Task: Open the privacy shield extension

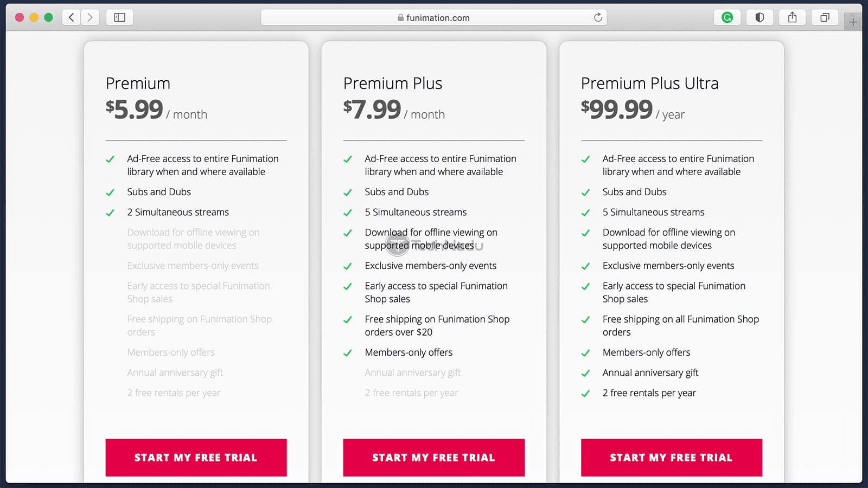Action: (759, 17)
